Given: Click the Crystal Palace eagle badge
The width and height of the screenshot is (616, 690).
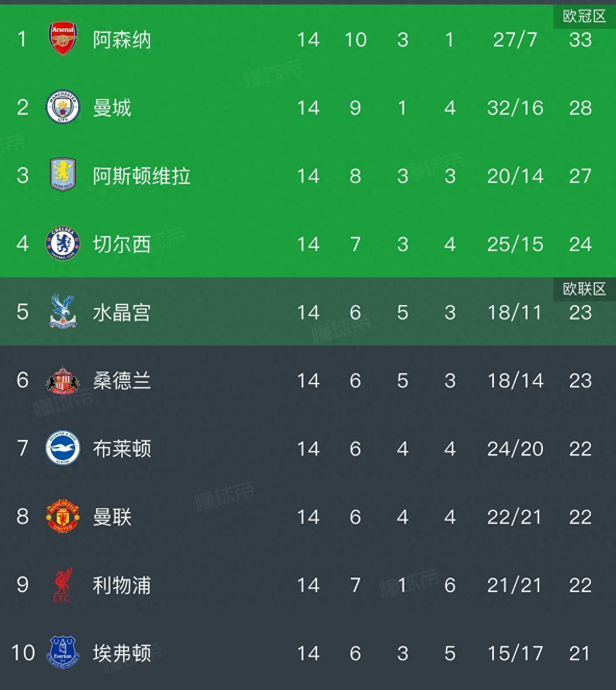Looking at the screenshot, I should pos(62,313).
